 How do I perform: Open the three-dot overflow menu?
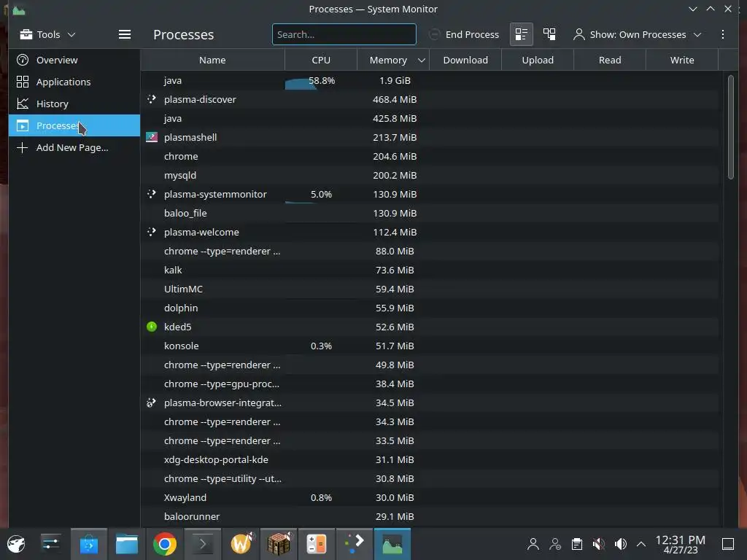click(723, 34)
